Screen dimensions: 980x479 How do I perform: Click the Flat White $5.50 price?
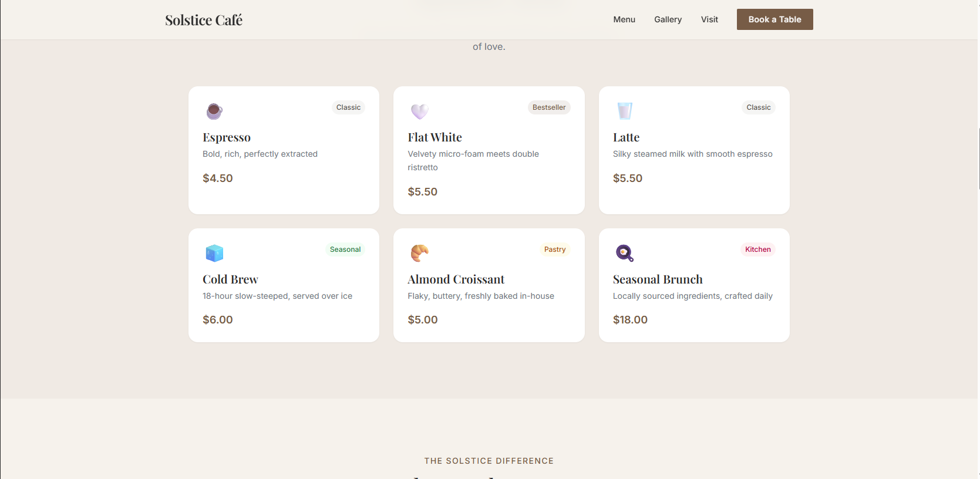(x=423, y=191)
